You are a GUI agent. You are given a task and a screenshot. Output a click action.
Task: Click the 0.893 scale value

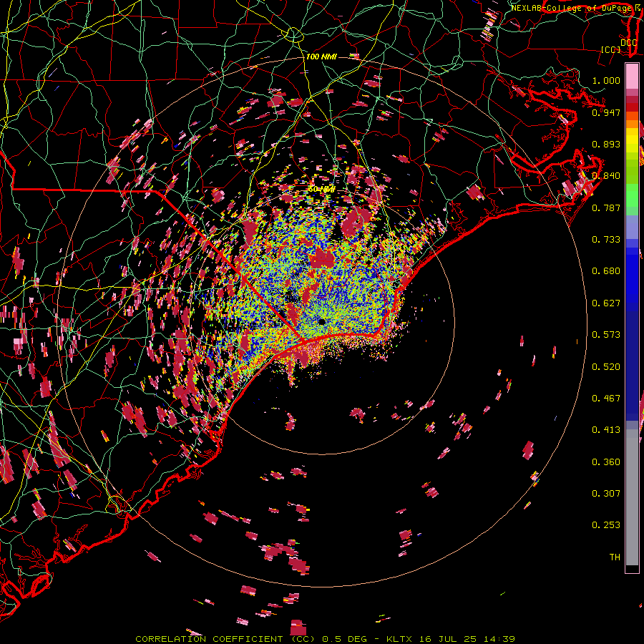[x=606, y=144]
